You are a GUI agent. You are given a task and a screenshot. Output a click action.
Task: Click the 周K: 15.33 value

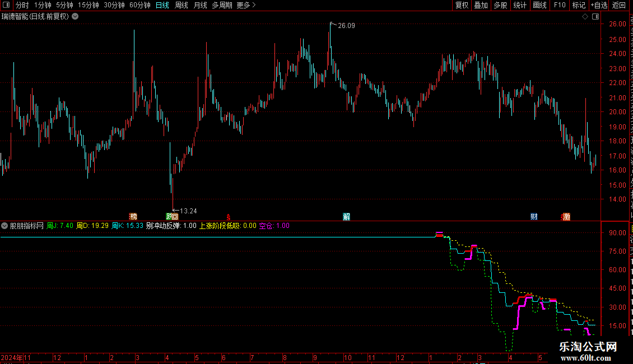tap(127, 226)
